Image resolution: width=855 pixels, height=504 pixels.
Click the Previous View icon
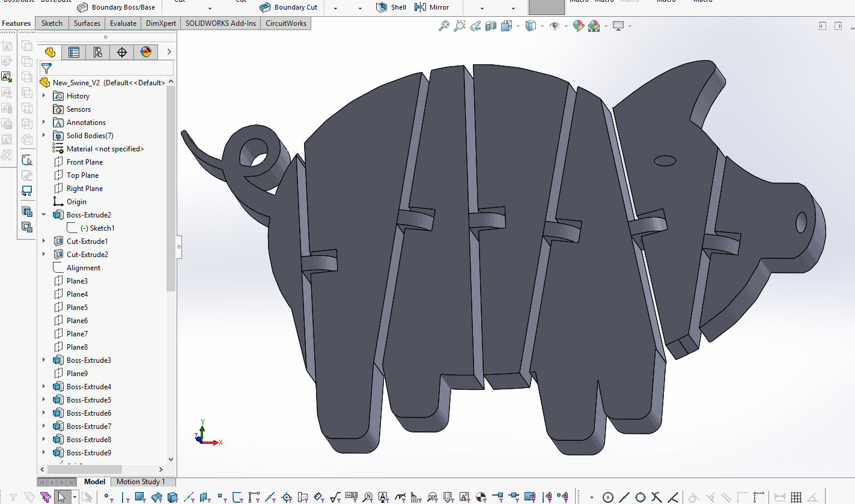tap(475, 26)
